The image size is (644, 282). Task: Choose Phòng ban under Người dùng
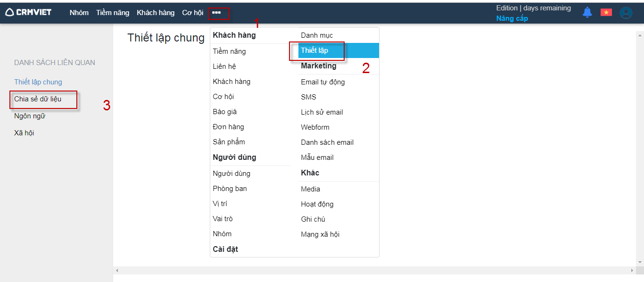230,189
